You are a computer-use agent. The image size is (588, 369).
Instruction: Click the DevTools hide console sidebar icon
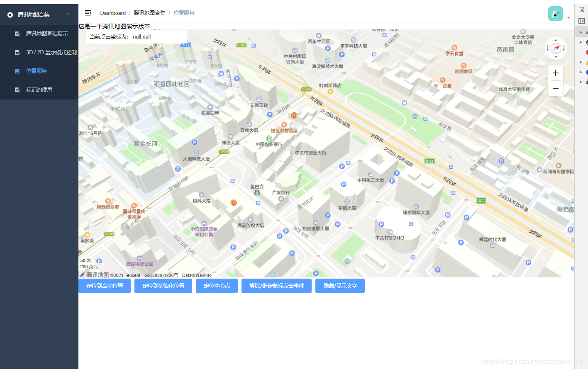click(x=581, y=21)
